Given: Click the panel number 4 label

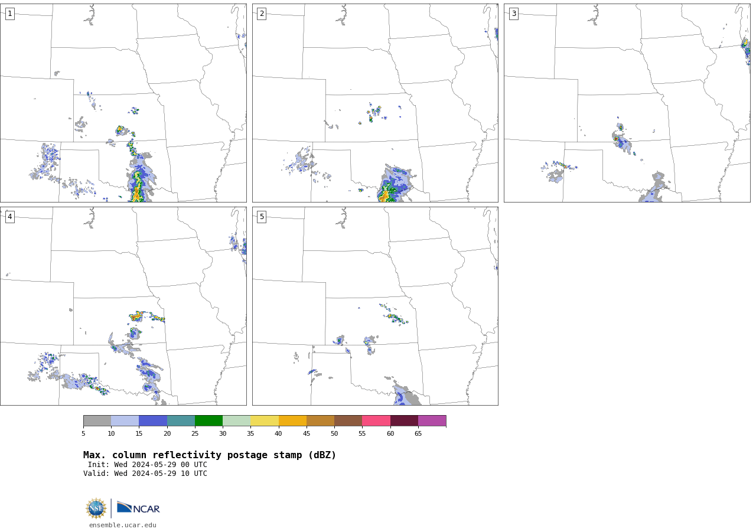Looking at the screenshot, I should (9, 217).
